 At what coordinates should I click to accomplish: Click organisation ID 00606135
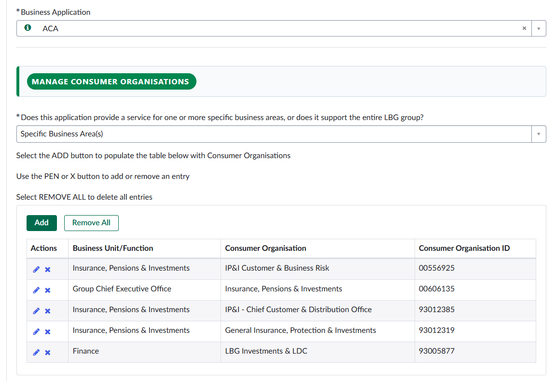[437, 289]
